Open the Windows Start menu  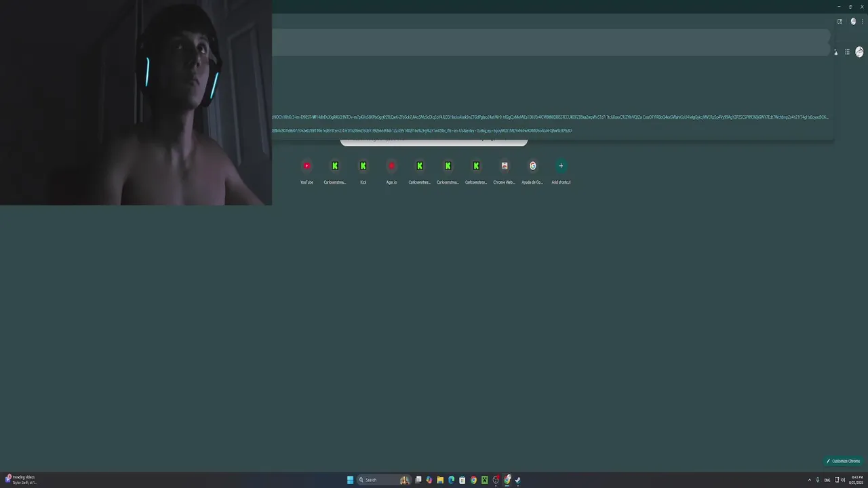[351, 480]
